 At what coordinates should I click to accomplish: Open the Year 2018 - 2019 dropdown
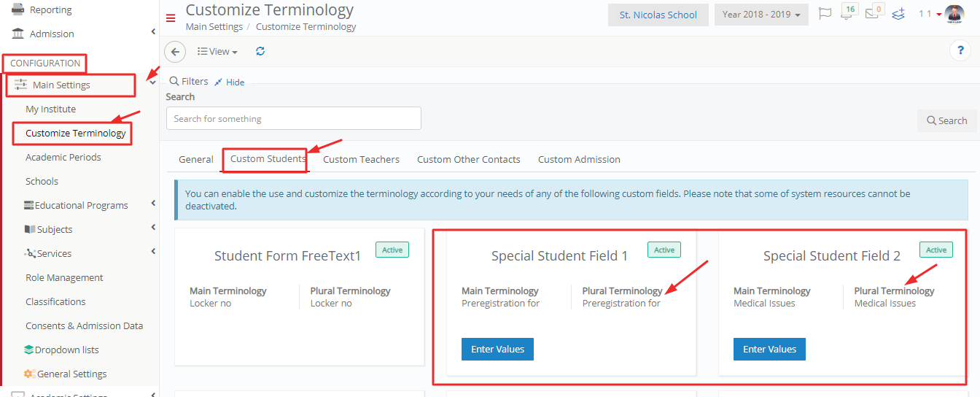pos(761,15)
